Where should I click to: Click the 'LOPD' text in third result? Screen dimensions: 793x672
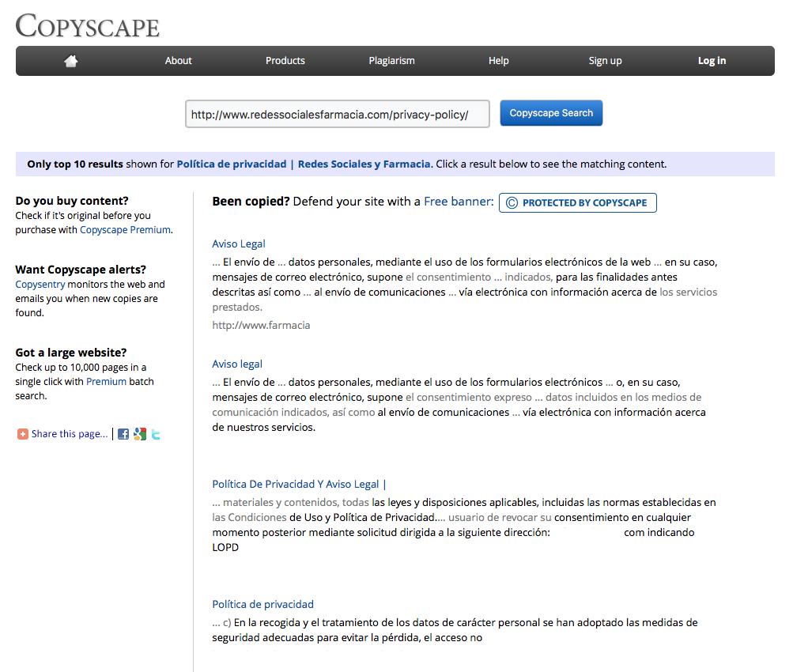pyautogui.click(x=225, y=547)
